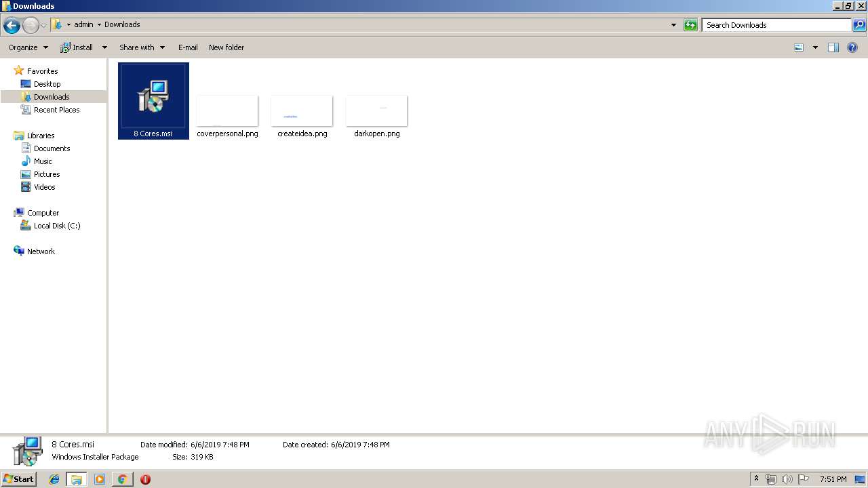
Task: Launch Google Chrome from the taskbar
Action: [122, 479]
